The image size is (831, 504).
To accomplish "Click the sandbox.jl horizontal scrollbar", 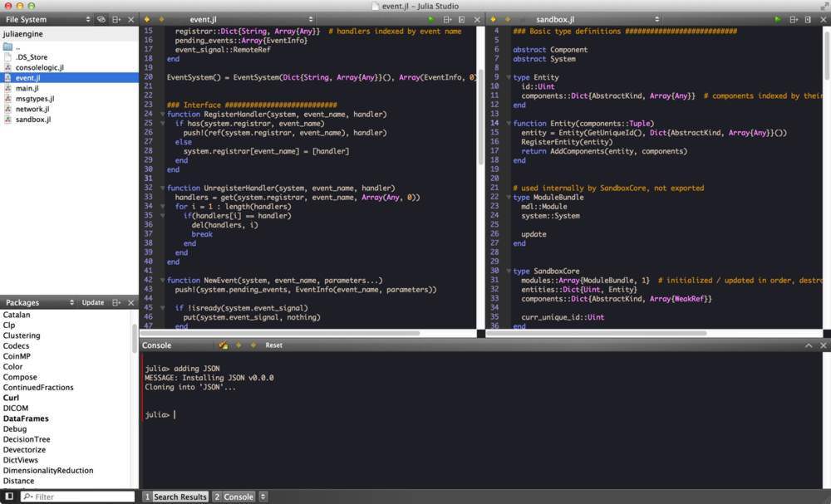I will point(597,334).
